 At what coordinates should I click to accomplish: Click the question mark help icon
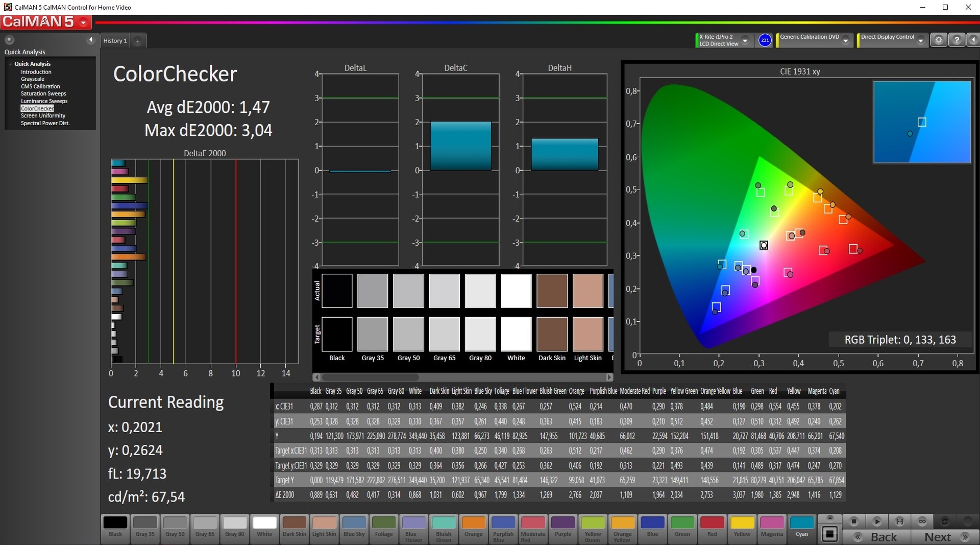point(957,40)
